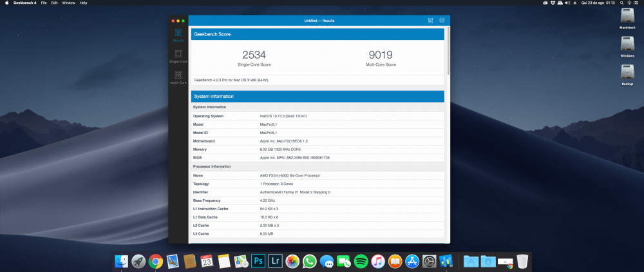This screenshot has width=644, height=272.
Task: Open the Calendar icon showing 23
Action: pyautogui.click(x=207, y=261)
